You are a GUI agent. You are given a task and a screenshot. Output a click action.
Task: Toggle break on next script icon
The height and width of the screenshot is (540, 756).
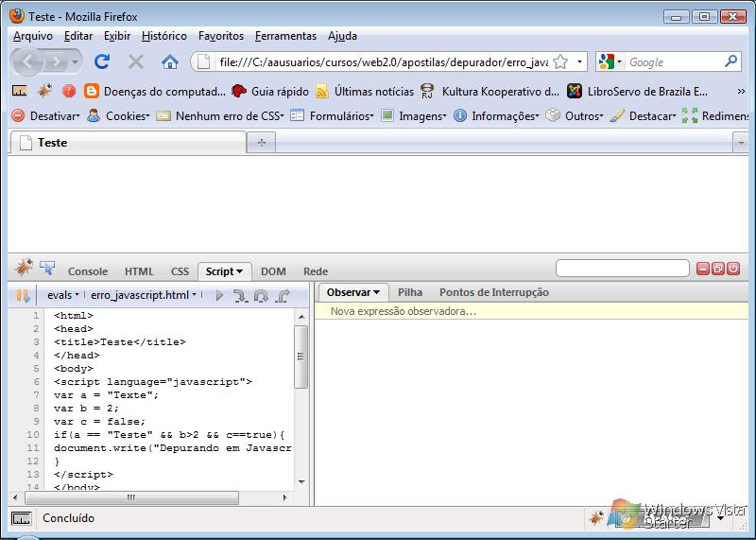(23, 295)
